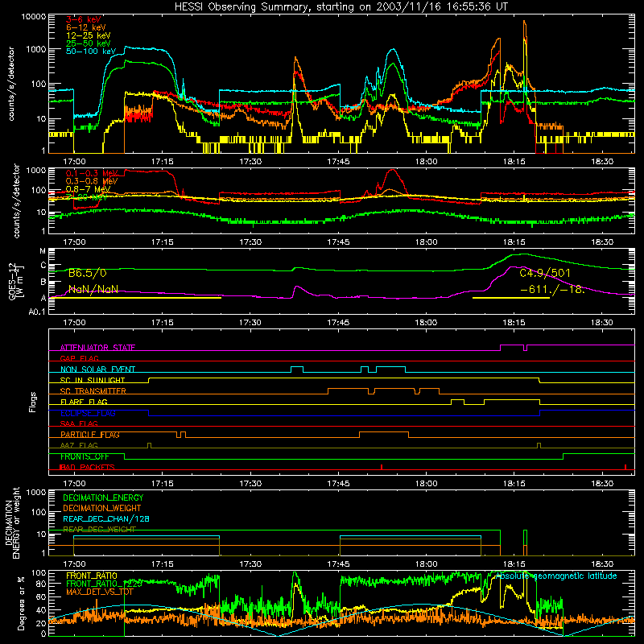Click the SC_TRANSMITTER flag label
The width and height of the screenshot is (644, 644).
(x=93, y=391)
